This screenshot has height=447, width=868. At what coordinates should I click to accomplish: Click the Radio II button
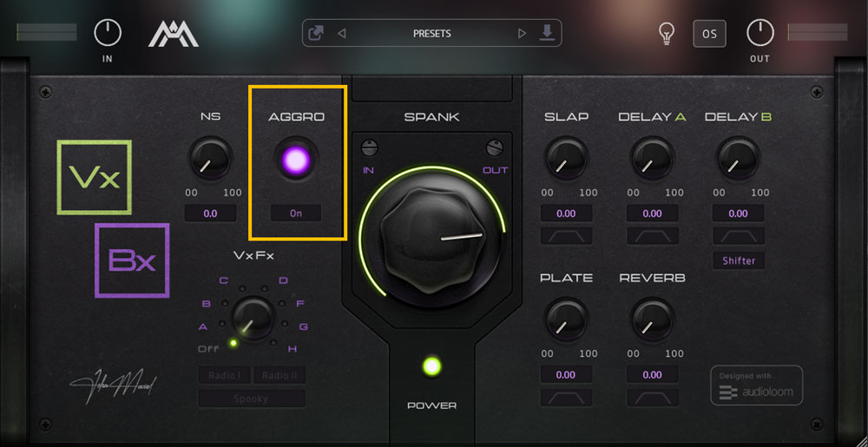tap(279, 376)
